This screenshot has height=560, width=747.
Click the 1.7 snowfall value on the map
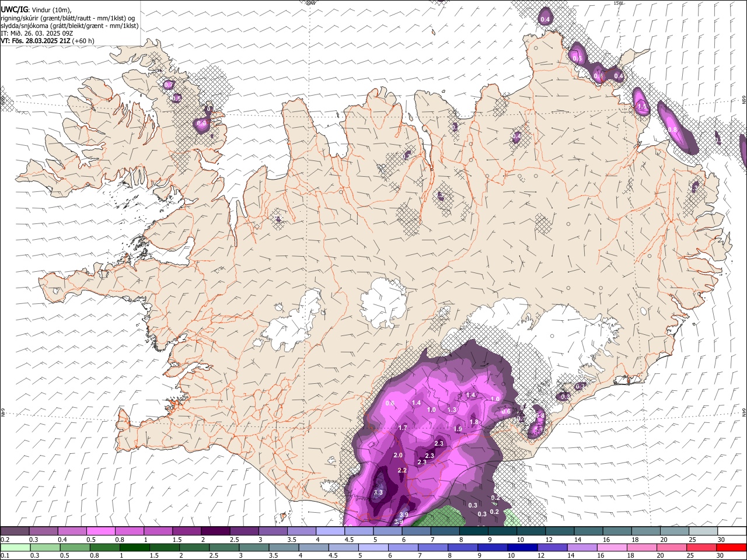click(x=403, y=428)
